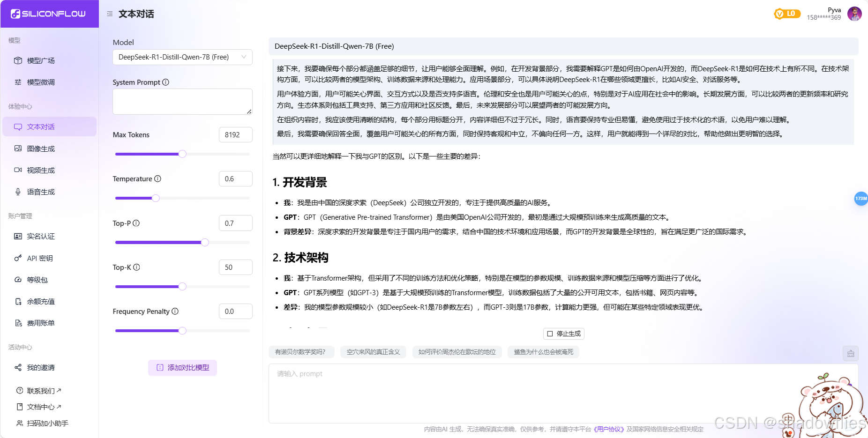868x438 pixels.
Task: Click the L0 level badge
Action: pos(787,14)
